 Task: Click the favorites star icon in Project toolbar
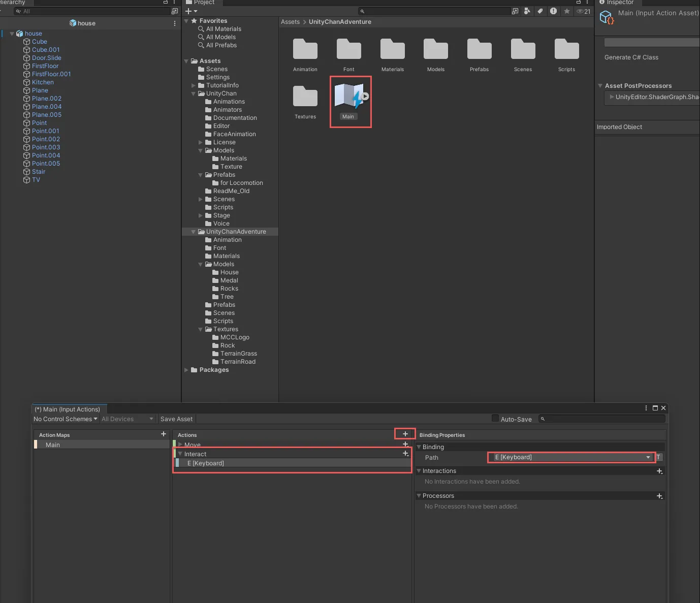[566, 11]
